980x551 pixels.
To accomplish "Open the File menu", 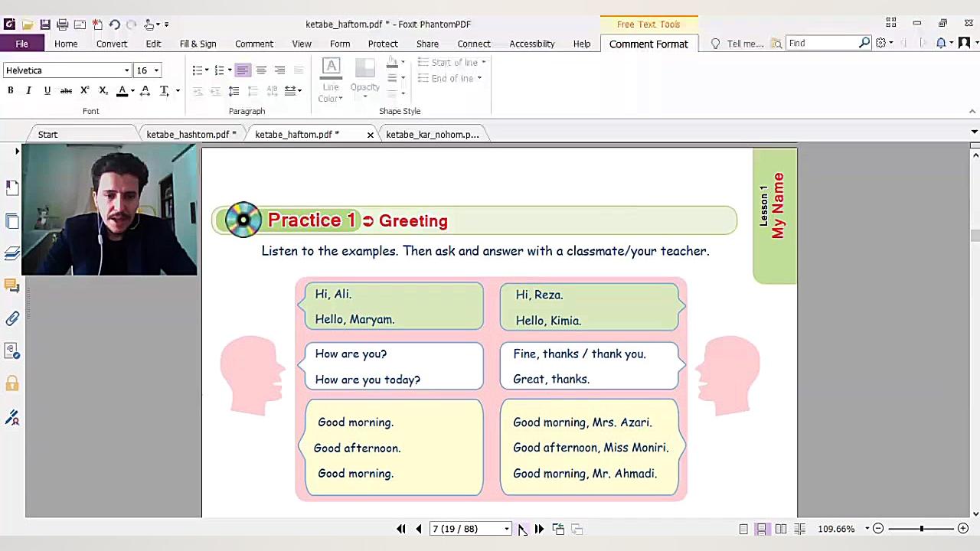I will click(21, 44).
